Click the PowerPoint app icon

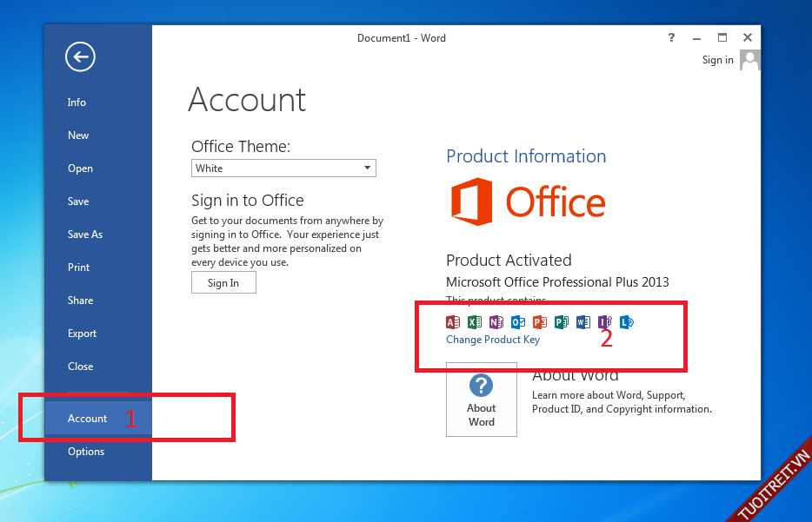click(539, 322)
